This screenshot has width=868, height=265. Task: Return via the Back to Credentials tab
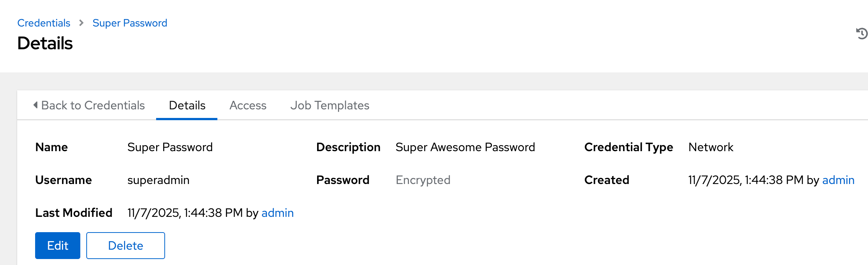click(93, 106)
